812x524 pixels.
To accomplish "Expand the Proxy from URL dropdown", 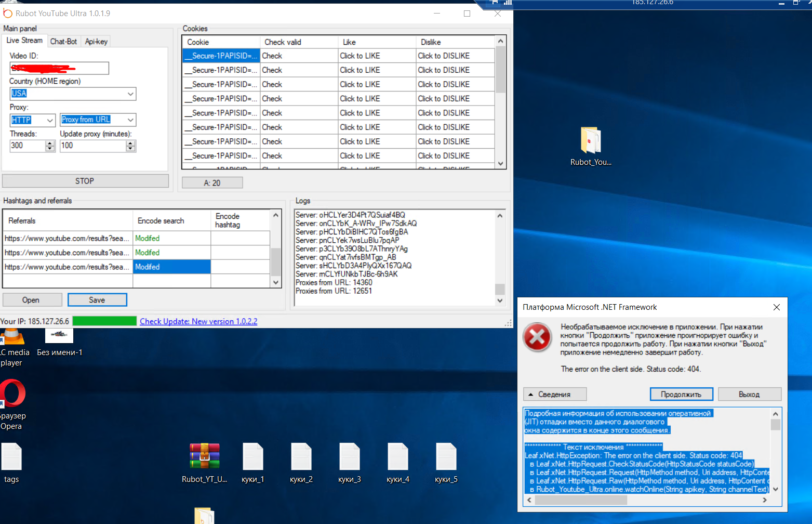I will pos(130,120).
